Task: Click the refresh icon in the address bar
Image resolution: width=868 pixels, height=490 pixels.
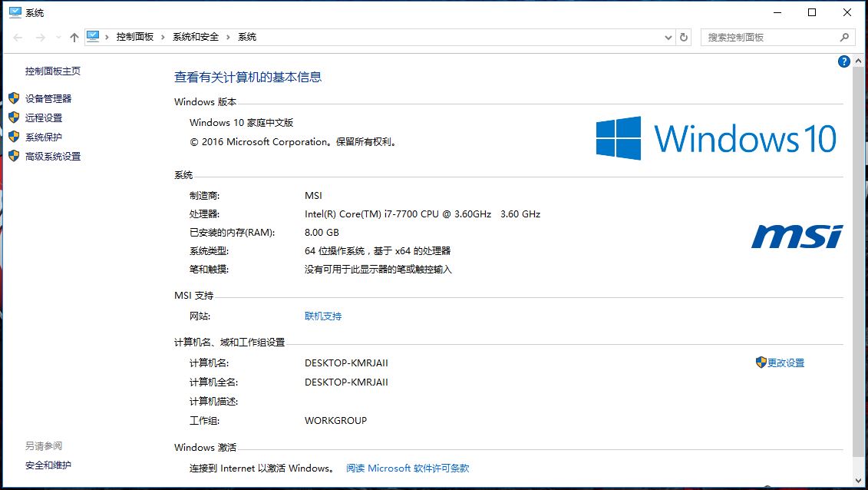Action: click(x=684, y=36)
